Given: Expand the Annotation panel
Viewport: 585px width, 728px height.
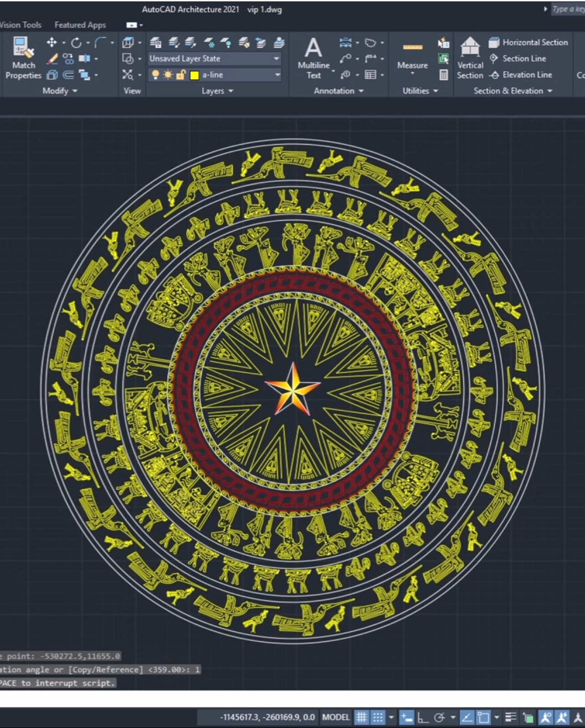Looking at the screenshot, I should 339,91.
